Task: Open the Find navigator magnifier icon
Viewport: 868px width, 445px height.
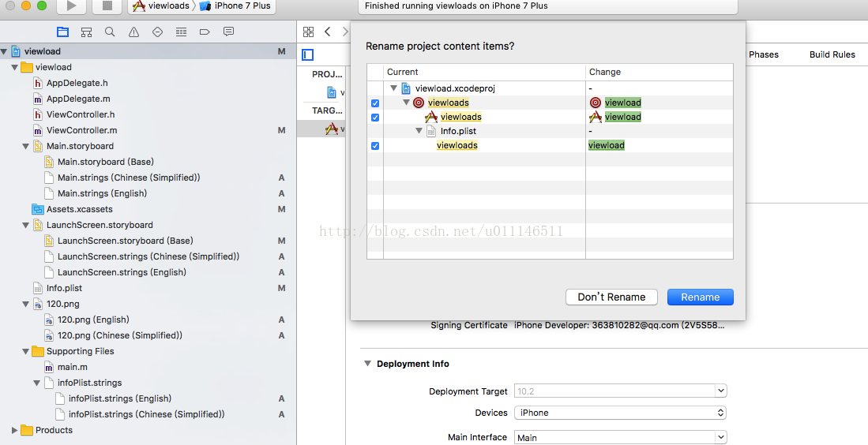Action: (110, 32)
